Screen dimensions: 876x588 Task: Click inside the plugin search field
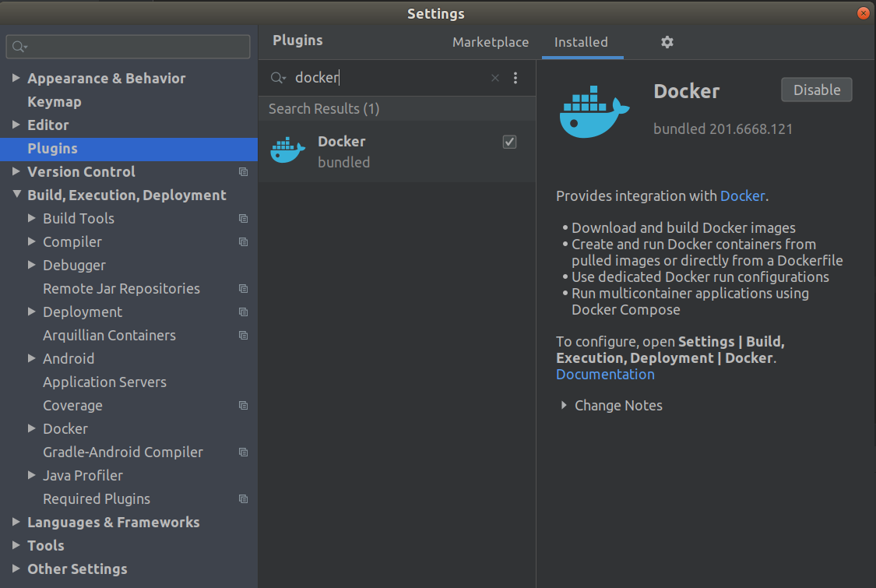(374, 78)
